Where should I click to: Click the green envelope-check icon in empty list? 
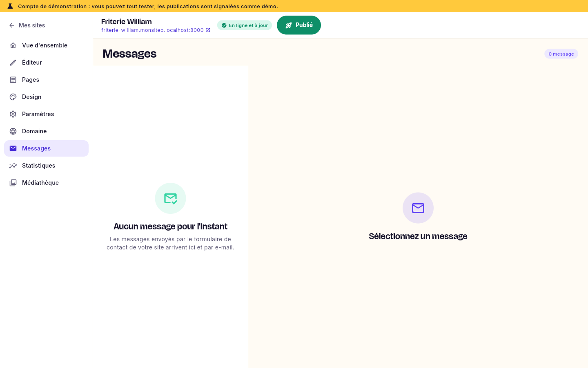pos(170,198)
